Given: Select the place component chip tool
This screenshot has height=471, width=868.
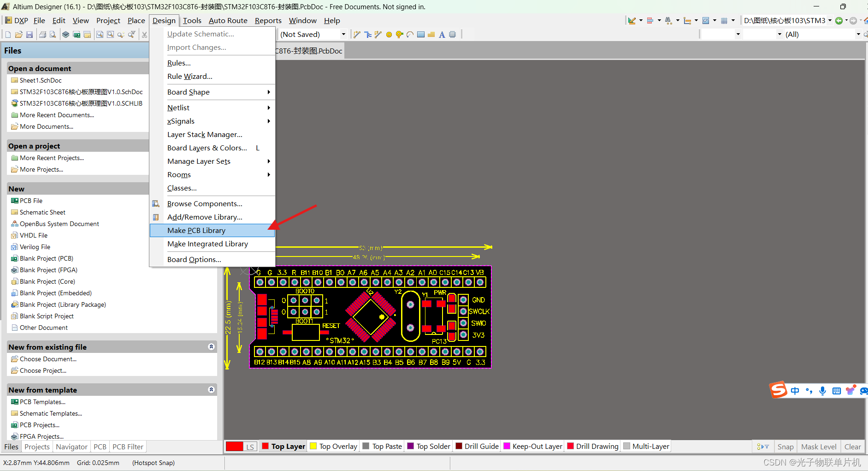Looking at the screenshot, I should pyautogui.click(x=453, y=35).
